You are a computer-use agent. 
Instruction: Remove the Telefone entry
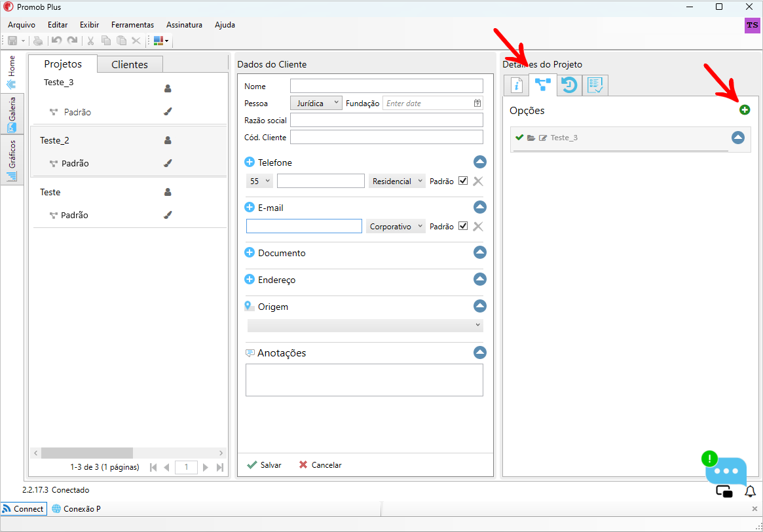478,181
